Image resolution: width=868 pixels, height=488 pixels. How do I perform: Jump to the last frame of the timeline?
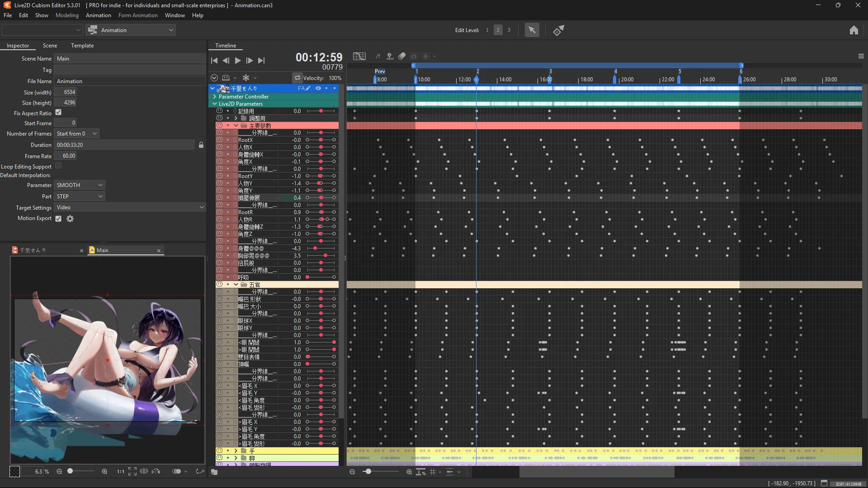[261, 61]
